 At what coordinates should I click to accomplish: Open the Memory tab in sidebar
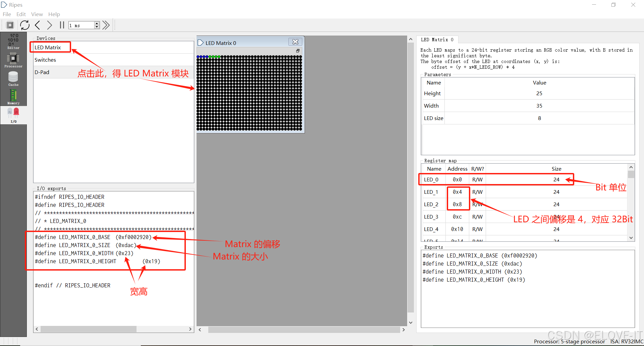tap(13, 97)
